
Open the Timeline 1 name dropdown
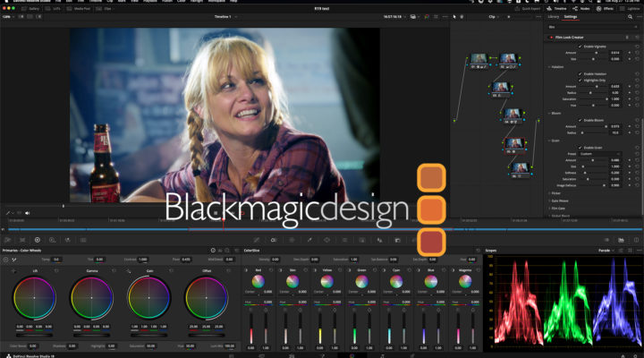pyautogui.click(x=225, y=17)
